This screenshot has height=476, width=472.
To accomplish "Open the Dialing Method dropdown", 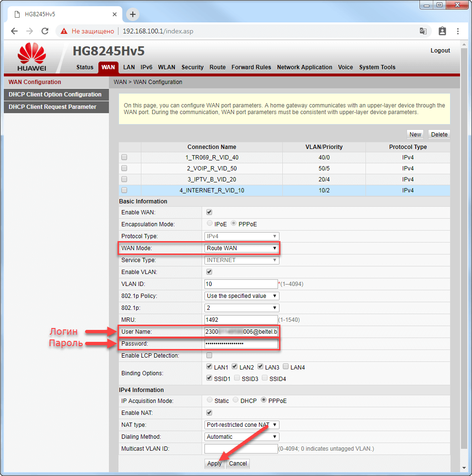I will coord(241,436).
